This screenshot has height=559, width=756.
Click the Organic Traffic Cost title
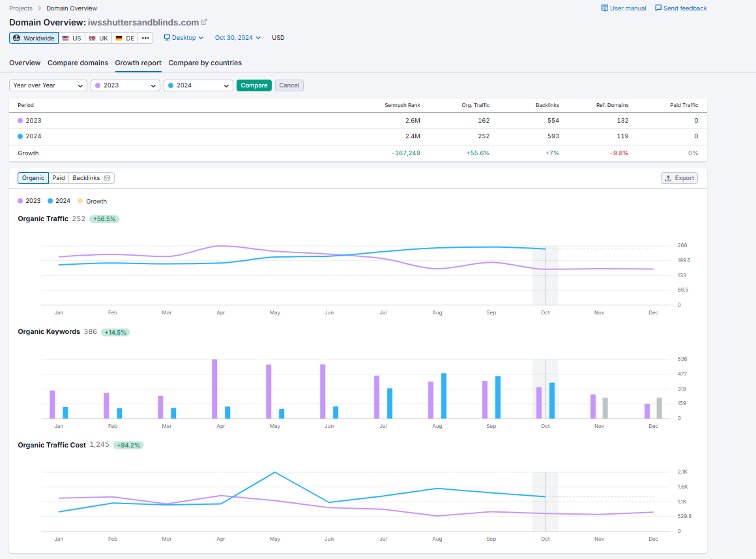51,445
